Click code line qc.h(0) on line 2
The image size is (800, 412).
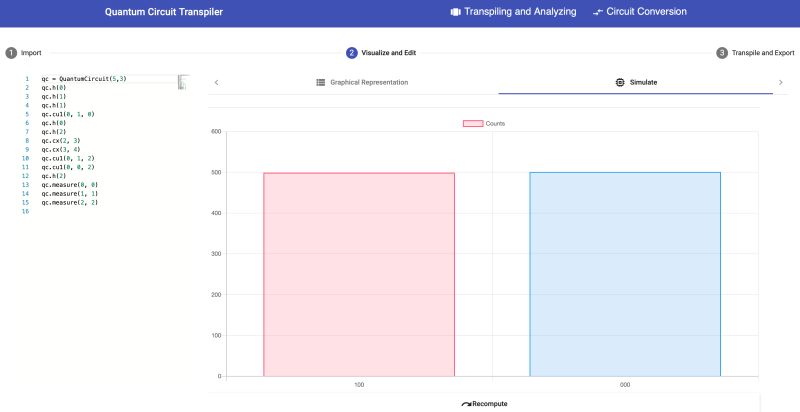(x=54, y=88)
